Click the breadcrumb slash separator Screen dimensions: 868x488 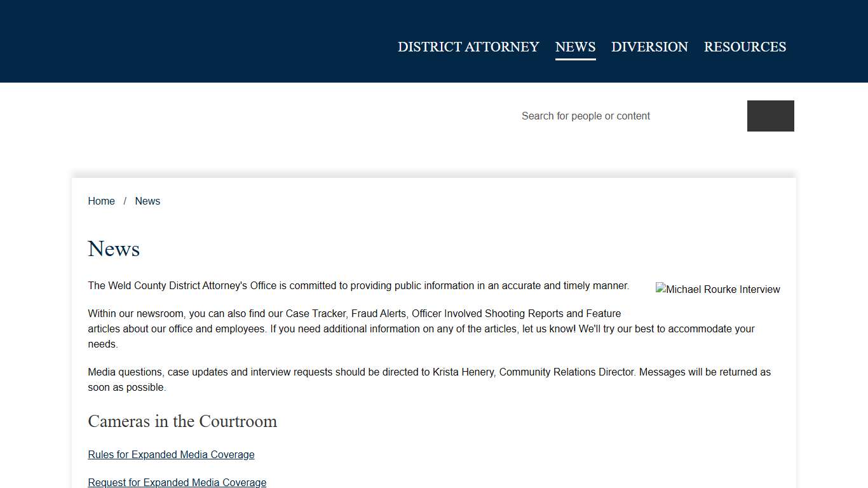(x=125, y=201)
